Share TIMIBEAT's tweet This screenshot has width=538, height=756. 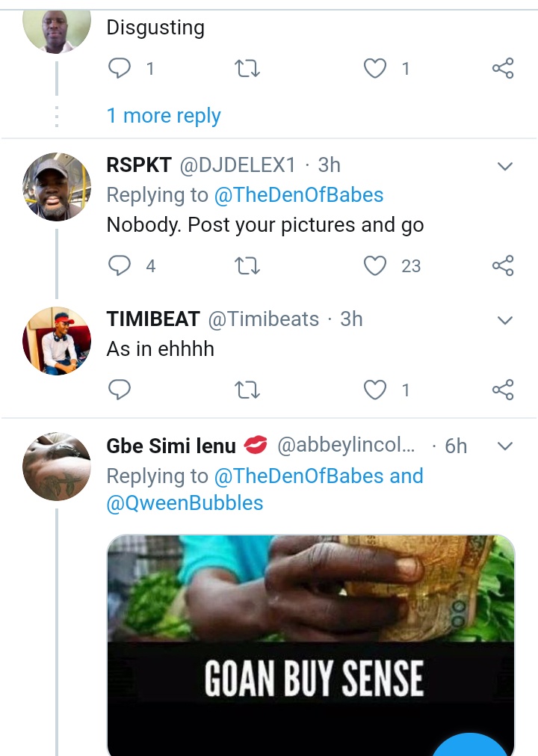click(503, 390)
